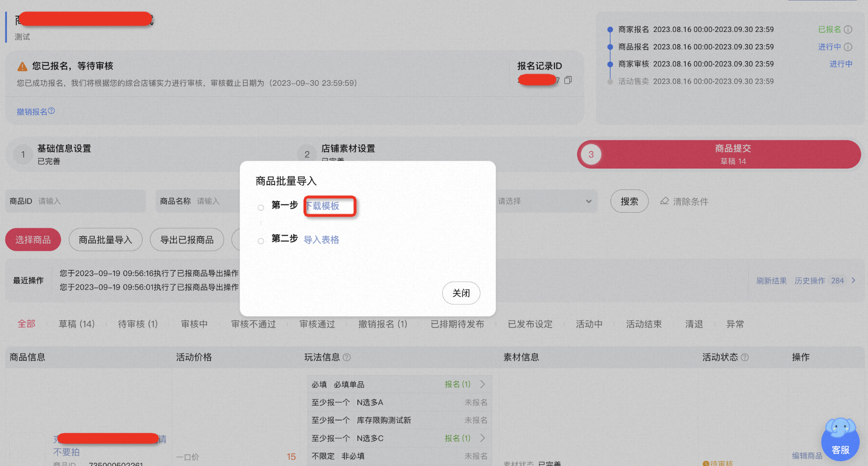The width and height of the screenshot is (868, 466).
Task: Click the 历史操作 link
Action: (x=810, y=281)
